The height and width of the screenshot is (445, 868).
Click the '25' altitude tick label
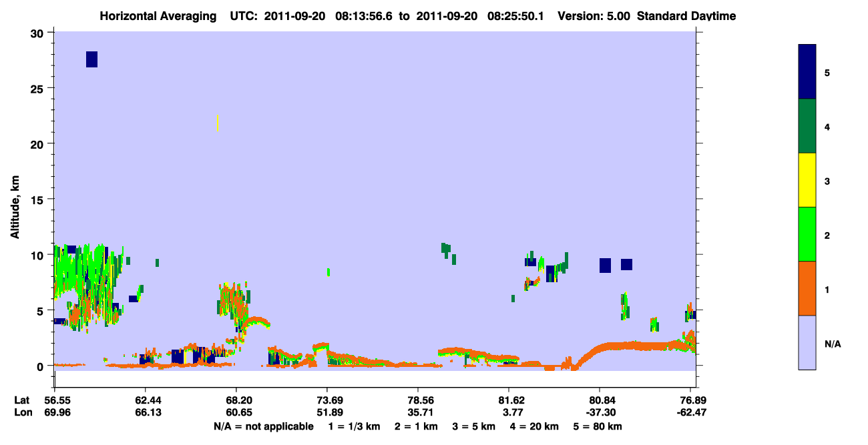coord(38,88)
